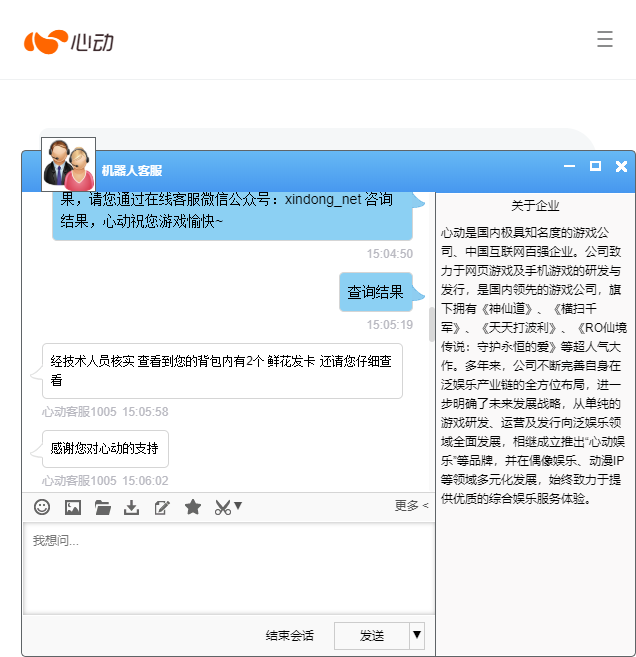636x657 pixels.
Task: Click sender label 心动客服1005 15:05:58
Action: pos(105,411)
